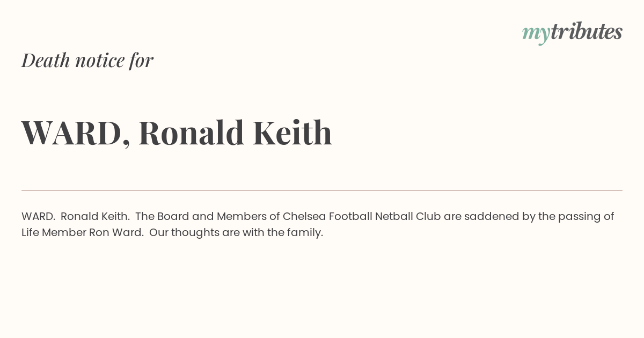Click "Ronald" in the large heading
The height and width of the screenshot is (338, 644).
(191, 133)
